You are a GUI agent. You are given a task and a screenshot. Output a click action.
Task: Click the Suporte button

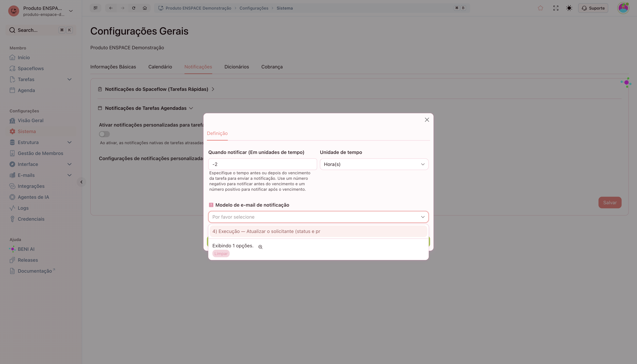593,8
